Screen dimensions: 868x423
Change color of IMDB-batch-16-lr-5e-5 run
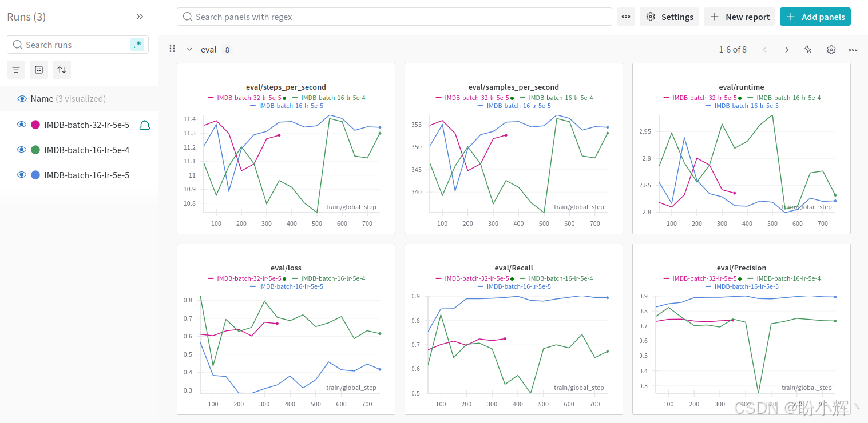tap(35, 175)
